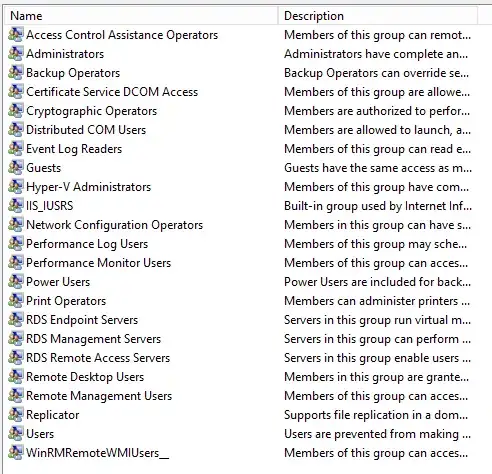
Task: Select the Access Control Assistance Operators icon
Action: pyautogui.click(x=16, y=35)
